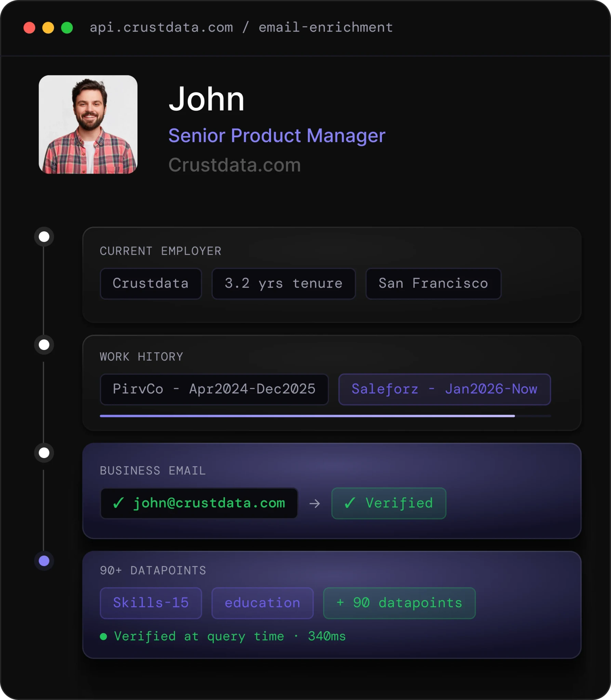The width and height of the screenshot is (611, 700).
Task: Click the CURRENT EMPLOYER section label
Action: 160,251
